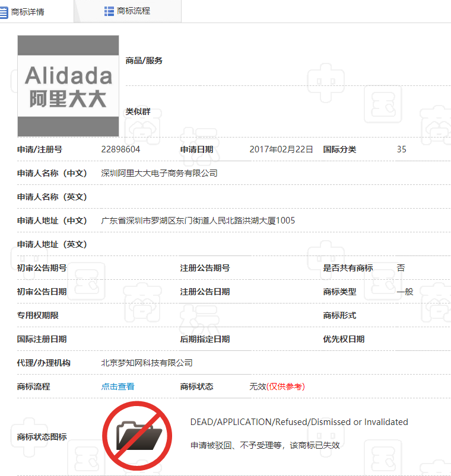Click the 申请人地址（中文） label
The width and height of the screenshot is (451, 476).
point(52,221)
